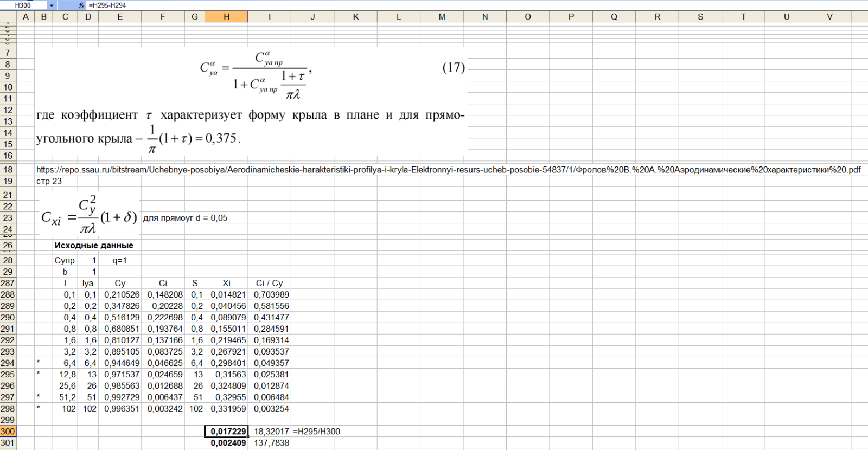Image resolution: width=868 pixels, height=450 pixels.
Task: Select the 'Исходные данные' heading cell
Action: [93, 246]
